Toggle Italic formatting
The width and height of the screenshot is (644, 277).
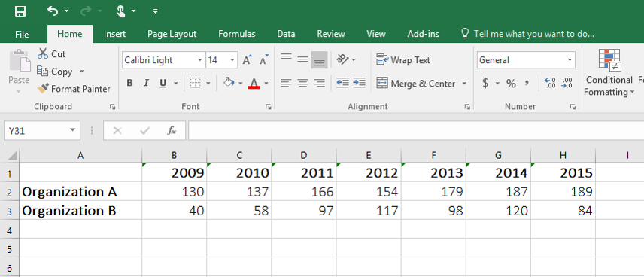(x=146, y=84)
